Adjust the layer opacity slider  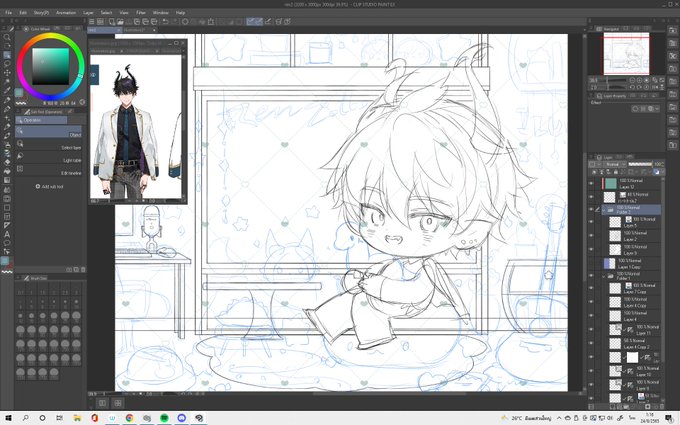point(640,164)
